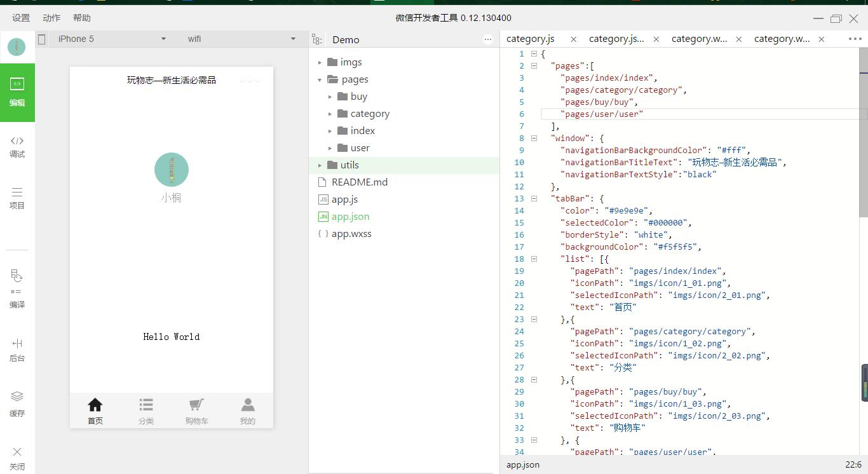Fold the code block at line 28

(x=534, y=379)
